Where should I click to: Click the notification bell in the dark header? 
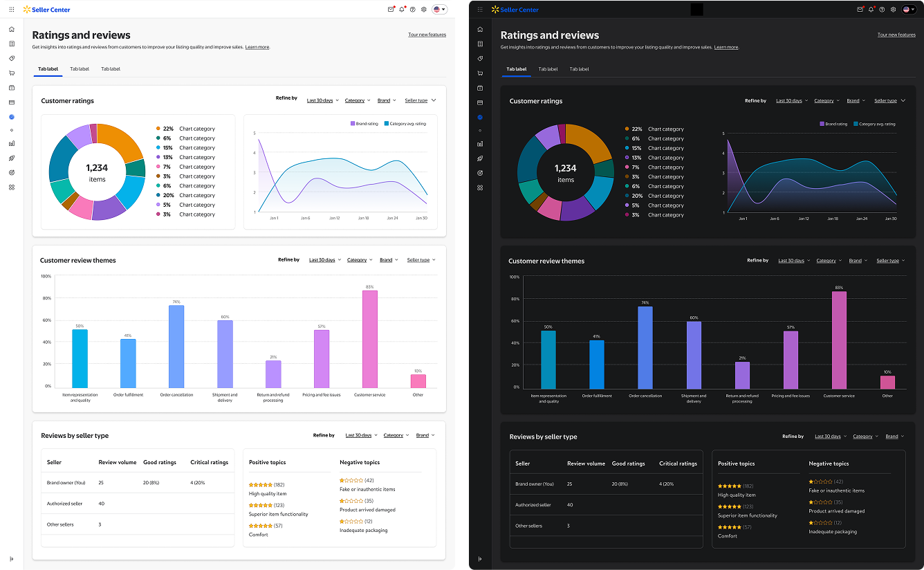coord(871,10)
